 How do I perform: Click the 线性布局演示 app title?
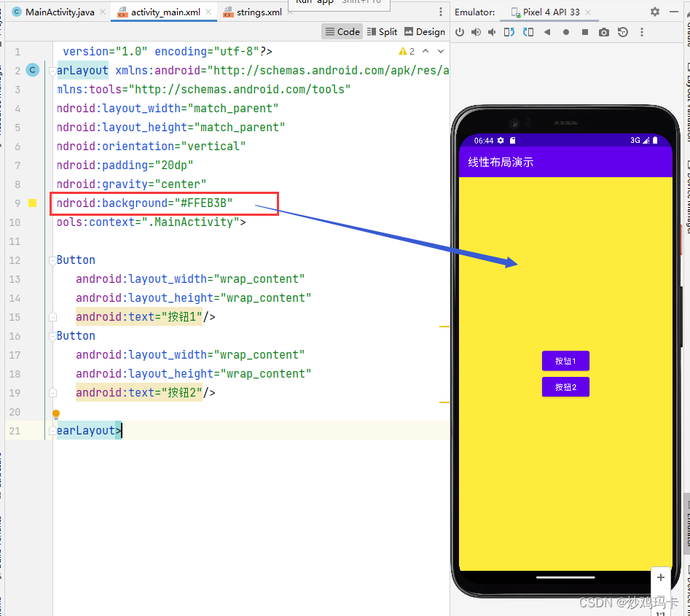501,162
